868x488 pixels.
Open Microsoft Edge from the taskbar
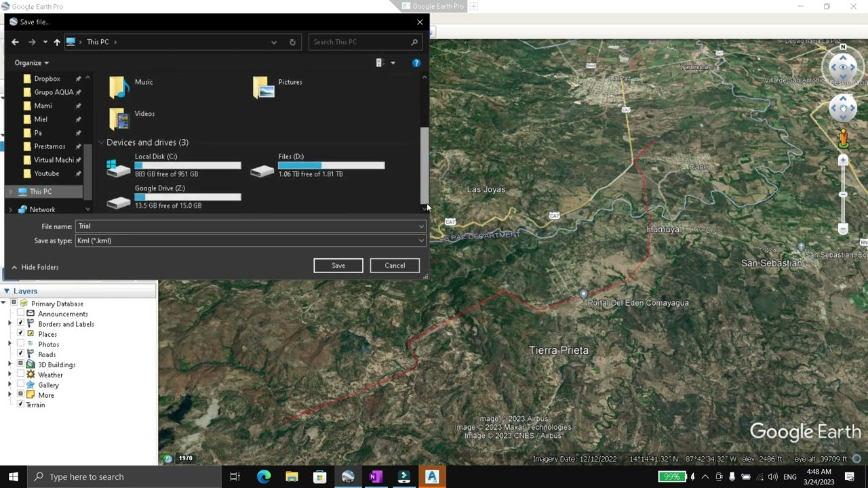[264, 476]
